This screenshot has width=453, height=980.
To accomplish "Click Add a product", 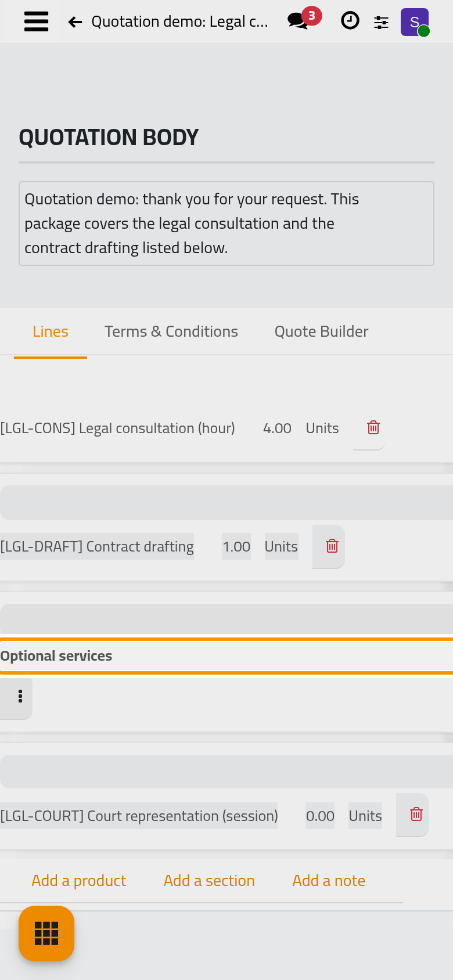I will click(x=79, y=881).
